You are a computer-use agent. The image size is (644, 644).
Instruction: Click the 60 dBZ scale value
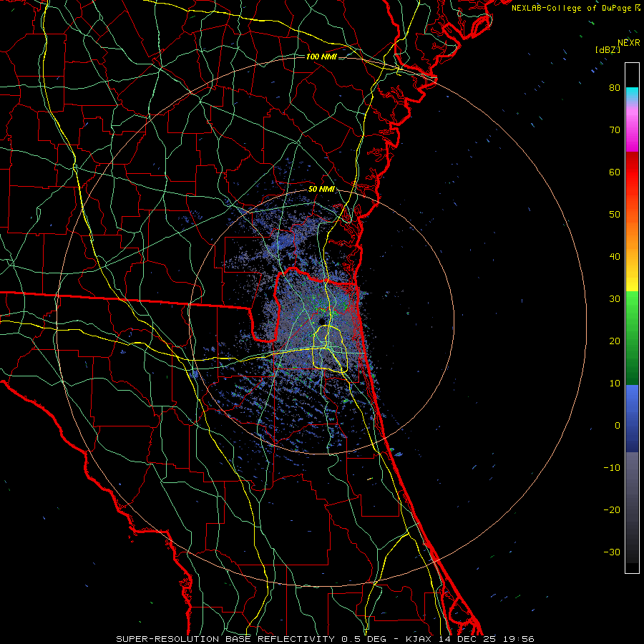(x=615, y=172)
